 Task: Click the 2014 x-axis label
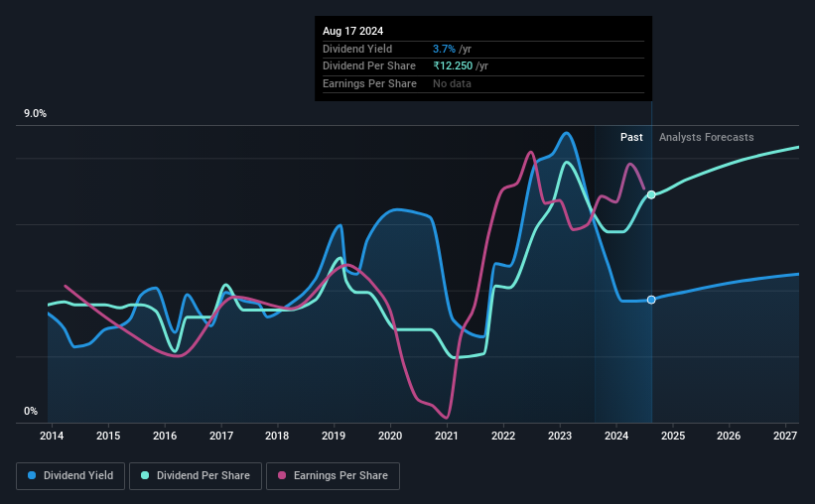52,436
